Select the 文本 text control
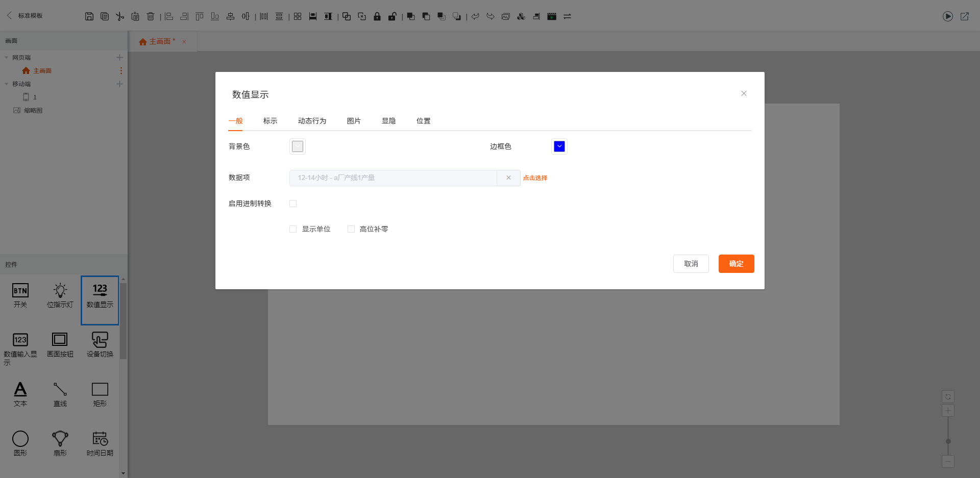The height and width of the screenshot is (478, 980). (x=20, y=394)
